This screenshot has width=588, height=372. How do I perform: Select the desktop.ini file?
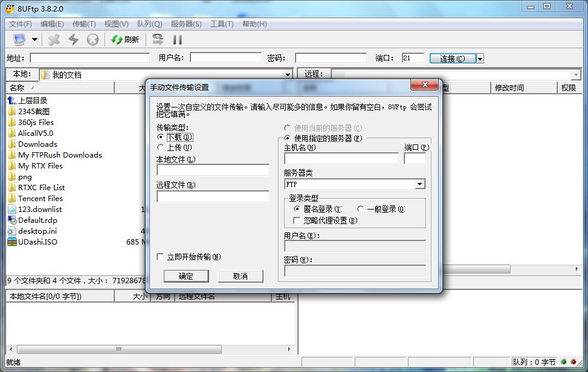pos(32,231)
